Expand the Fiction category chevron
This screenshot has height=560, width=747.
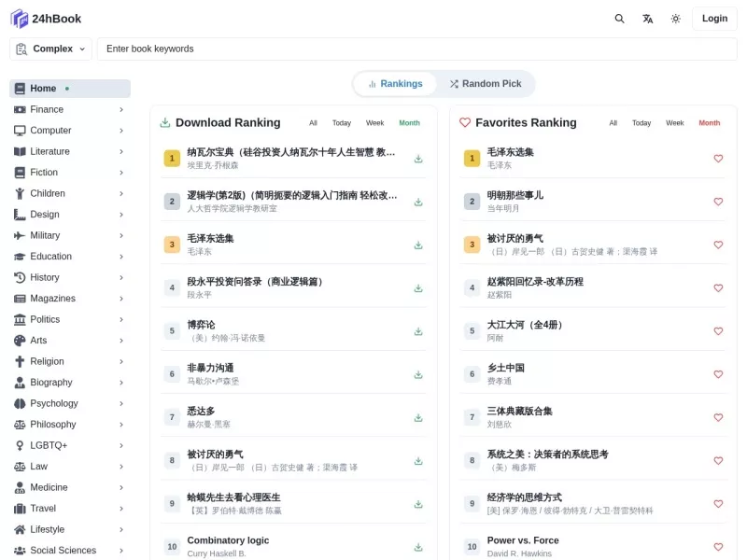coord(121,173)
